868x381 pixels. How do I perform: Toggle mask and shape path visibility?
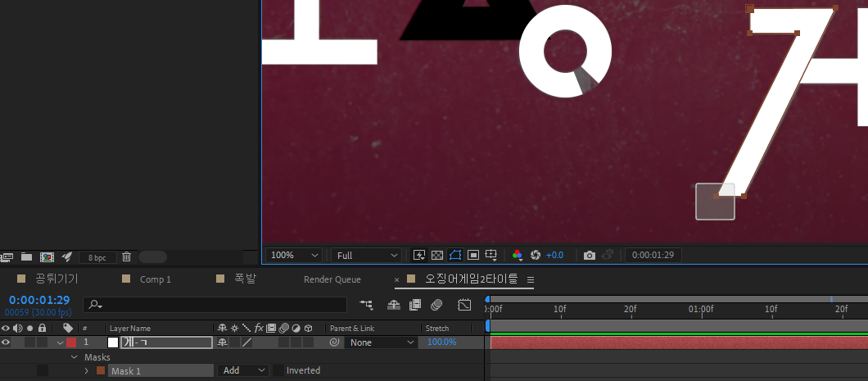pyautogui.click(x=455, y=256)
